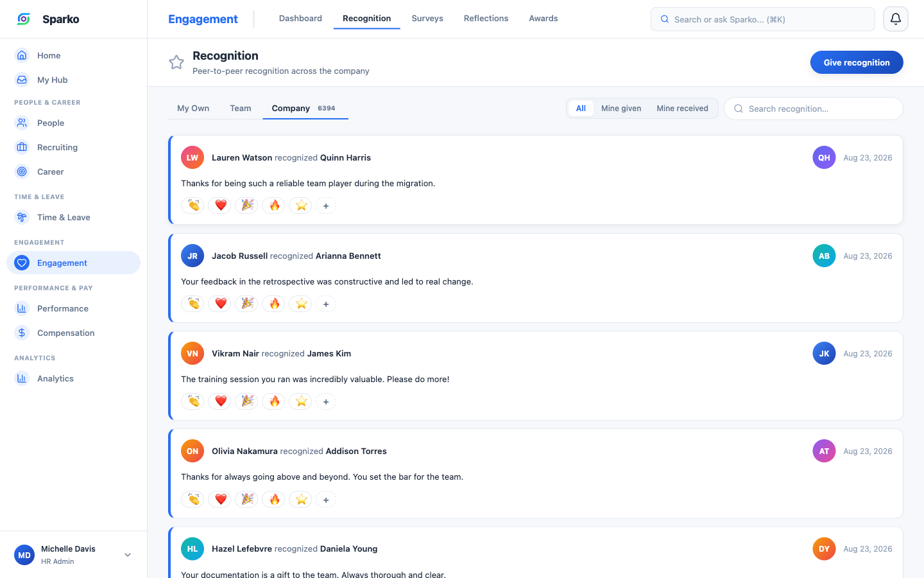This screenshot has width=924, height=578.
Task: Add another reaction to Olivia Nakamura's post
Action: coord(326,500)
